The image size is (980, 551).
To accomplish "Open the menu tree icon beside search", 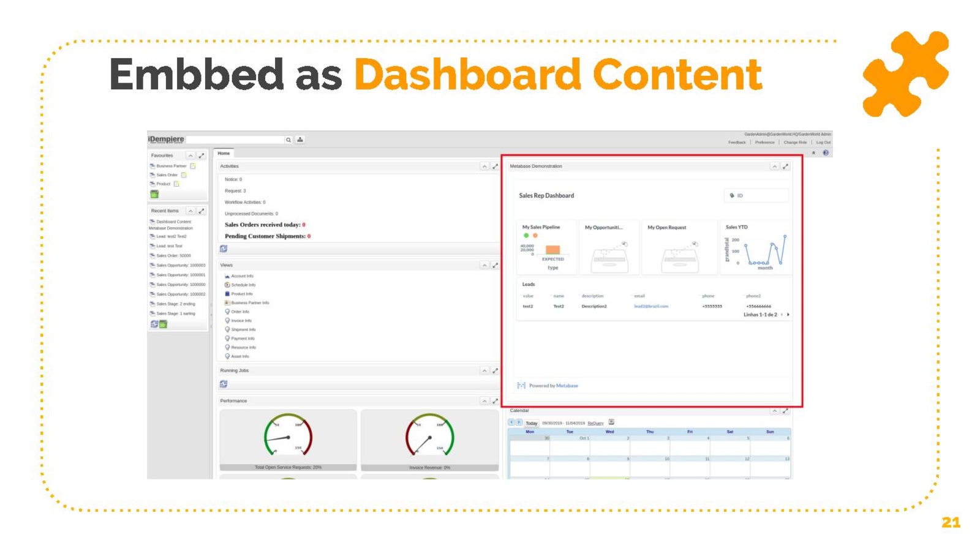I will click(300, 140).
